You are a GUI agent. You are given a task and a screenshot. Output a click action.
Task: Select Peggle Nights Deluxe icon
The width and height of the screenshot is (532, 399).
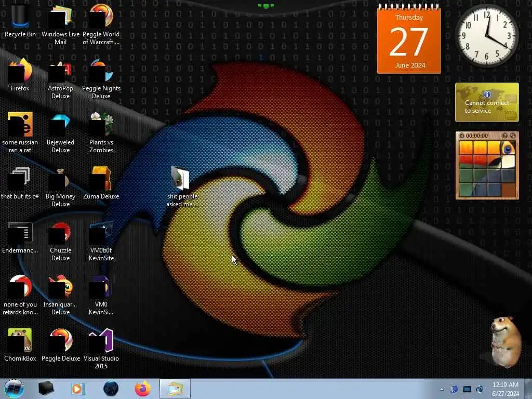point(101,79)
